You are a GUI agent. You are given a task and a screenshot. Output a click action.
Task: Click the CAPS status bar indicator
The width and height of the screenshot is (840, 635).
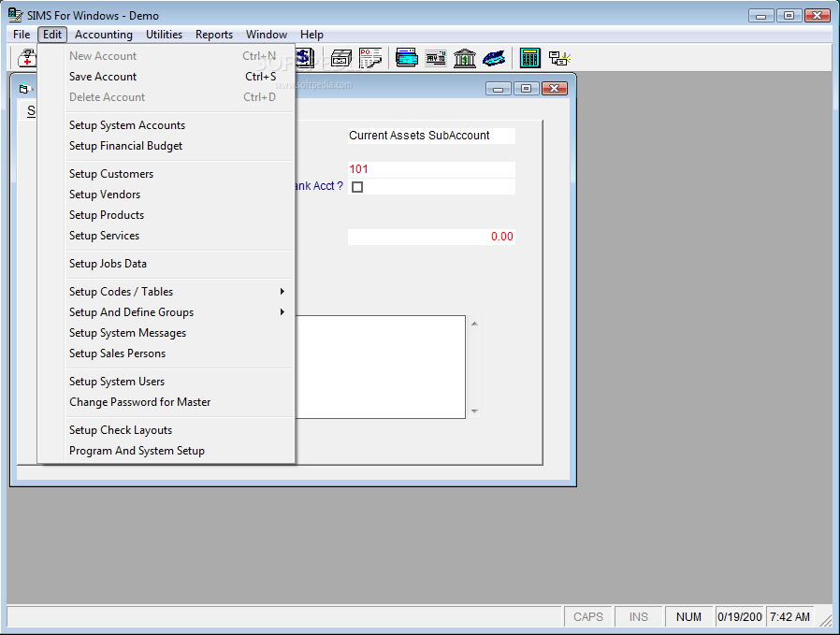[x=588, y=617]
